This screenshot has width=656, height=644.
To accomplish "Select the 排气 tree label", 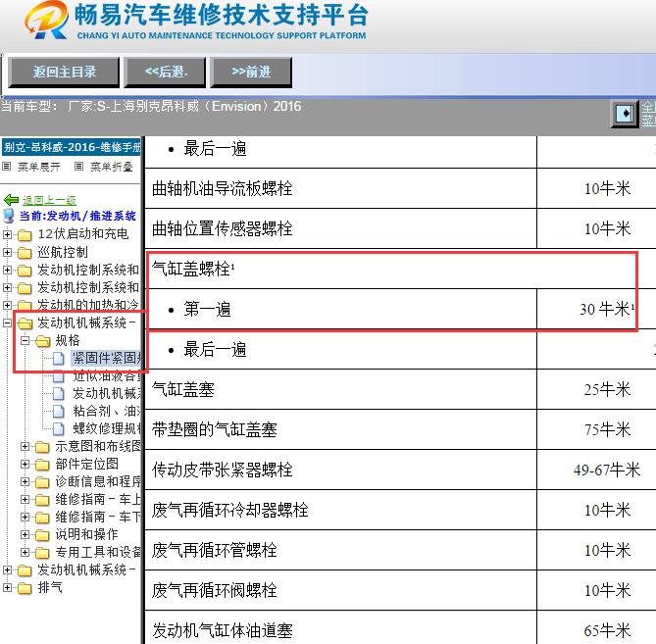I will pyautogui.click(x=50, y=587).
